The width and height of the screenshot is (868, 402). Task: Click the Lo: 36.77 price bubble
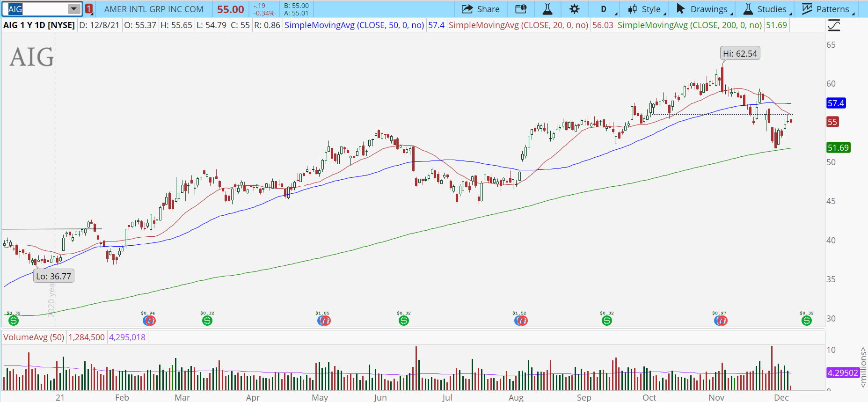tap(54, 276)
